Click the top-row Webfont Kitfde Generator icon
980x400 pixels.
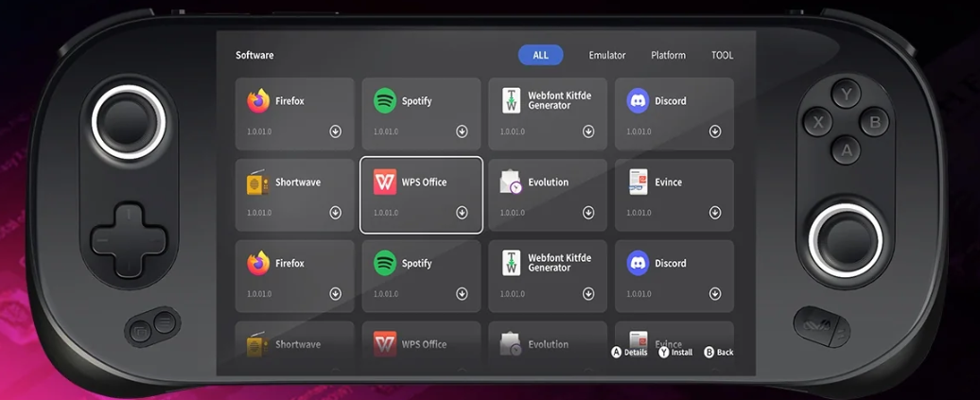pos(511,100)
